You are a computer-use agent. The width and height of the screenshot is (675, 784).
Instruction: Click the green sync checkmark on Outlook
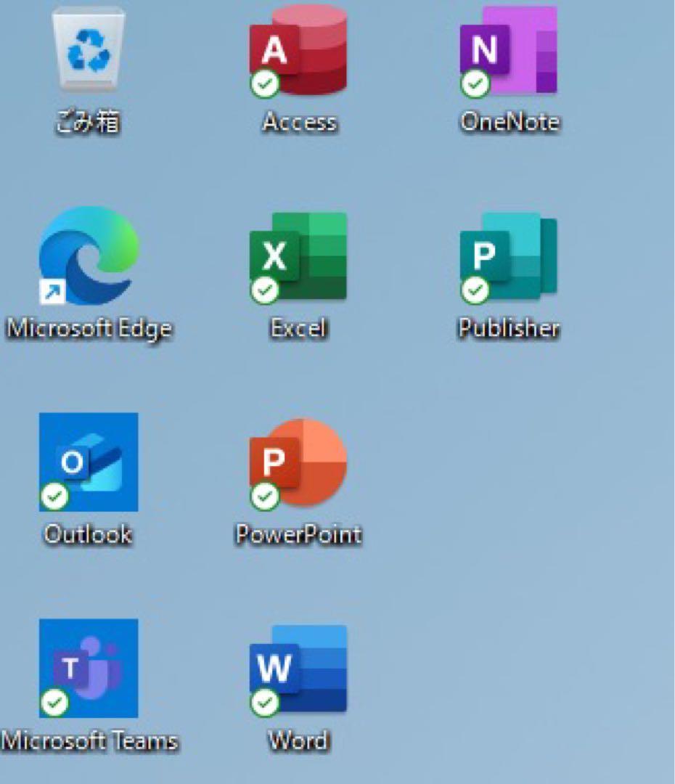pyautogui.click(x=54, y=497)
